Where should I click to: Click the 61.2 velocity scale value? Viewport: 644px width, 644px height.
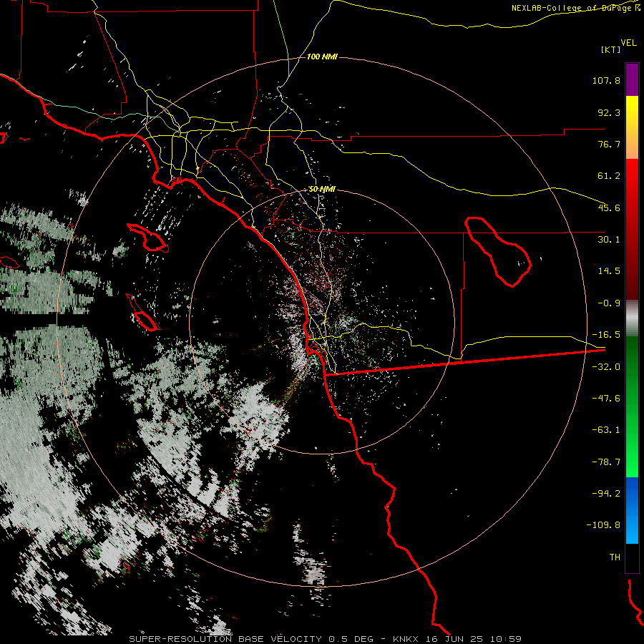[x=609, y=176]
